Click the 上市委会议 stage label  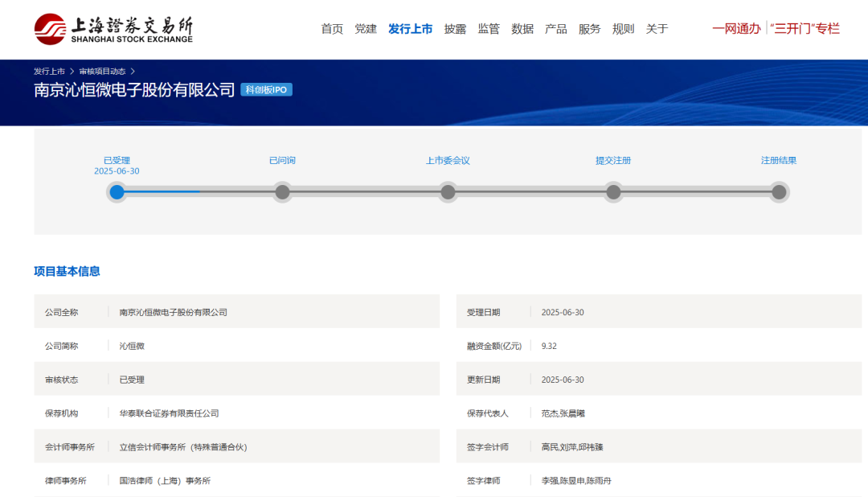448,161
